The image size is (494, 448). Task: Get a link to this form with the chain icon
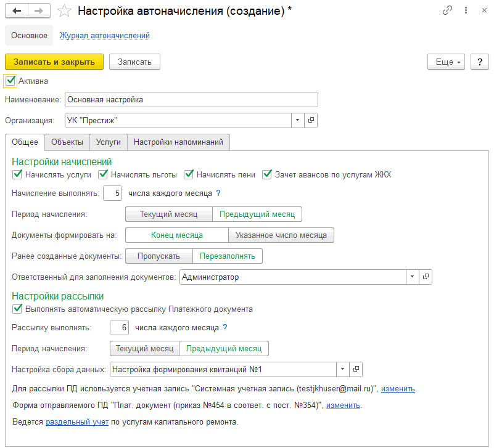(x=447, y=10)
